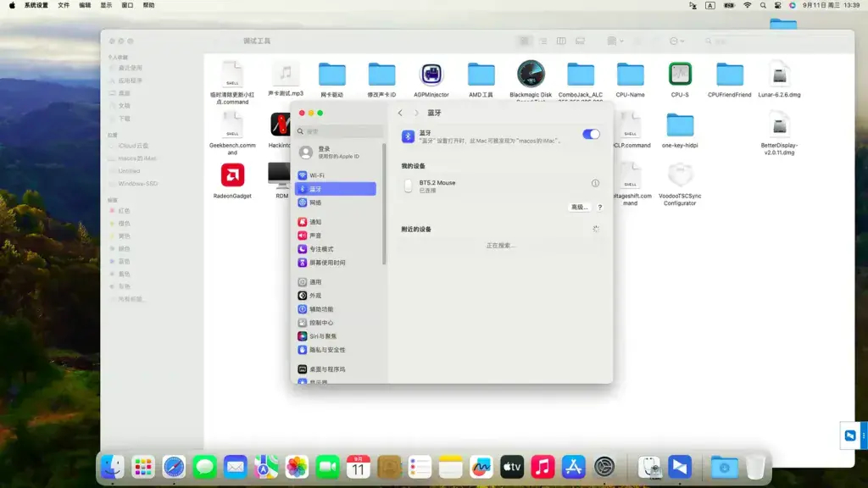Open 隐私与安全性 in the System Settings sidebar
Image resolution: width=868 pixels, height=488 pixels.
[336, 350]
